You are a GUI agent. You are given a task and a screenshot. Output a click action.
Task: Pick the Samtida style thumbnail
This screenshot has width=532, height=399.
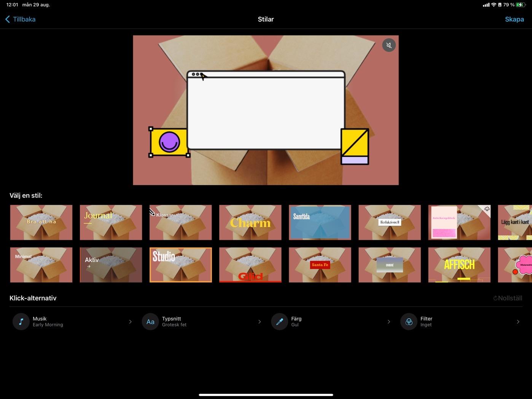[x=320, y=222]
